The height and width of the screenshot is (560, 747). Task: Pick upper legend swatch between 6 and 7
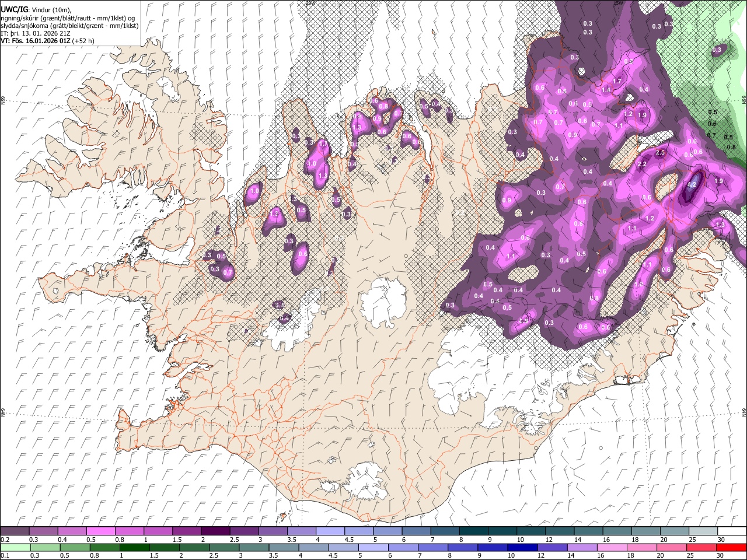coord(416,531)
